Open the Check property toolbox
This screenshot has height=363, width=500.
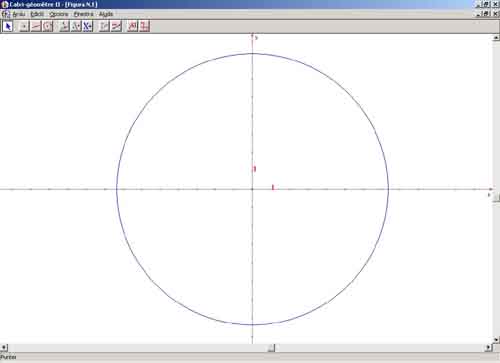[x=105, y=26]
